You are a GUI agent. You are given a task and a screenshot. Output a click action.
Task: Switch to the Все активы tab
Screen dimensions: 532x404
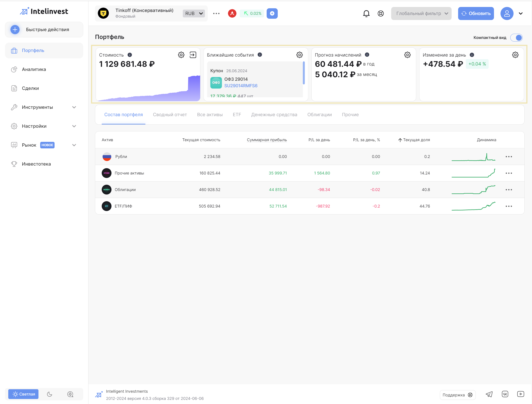click(210, 115)
